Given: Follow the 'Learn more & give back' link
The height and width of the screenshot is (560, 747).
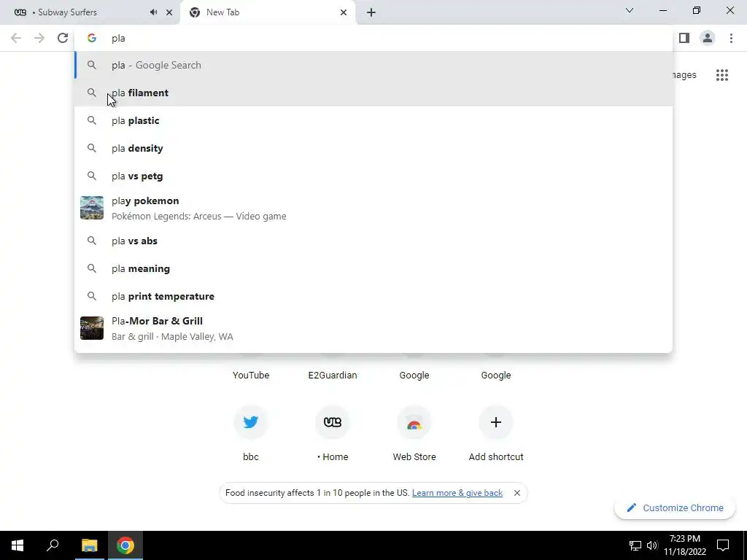Looking at the screenshot, I should pos(457,493).
